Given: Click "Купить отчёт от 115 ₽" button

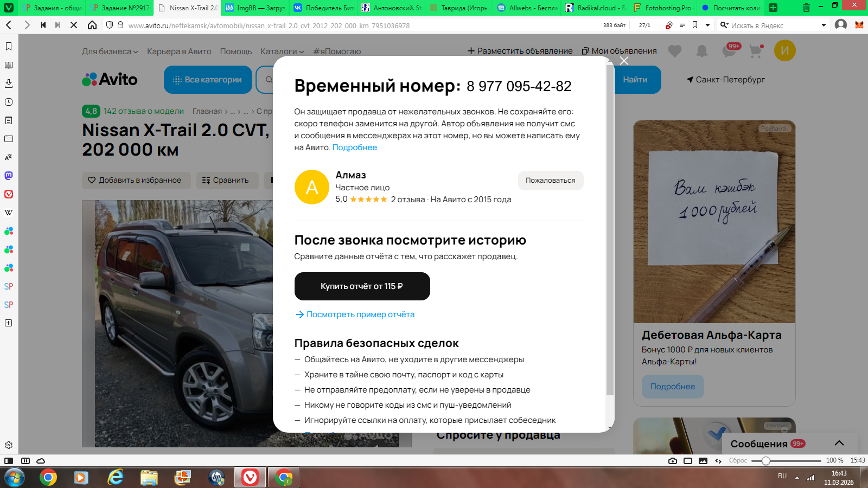Looking at the screenshot, I should (362, 286).
